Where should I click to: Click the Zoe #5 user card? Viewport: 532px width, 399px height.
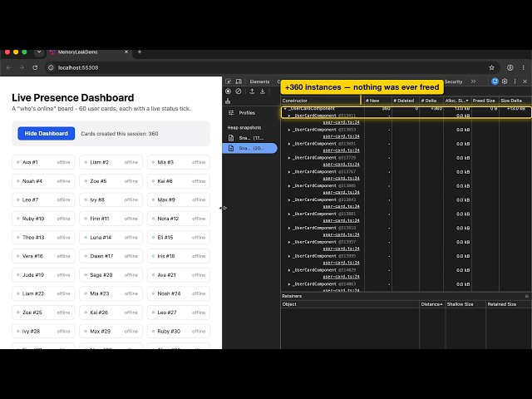[x=111, y=181]
